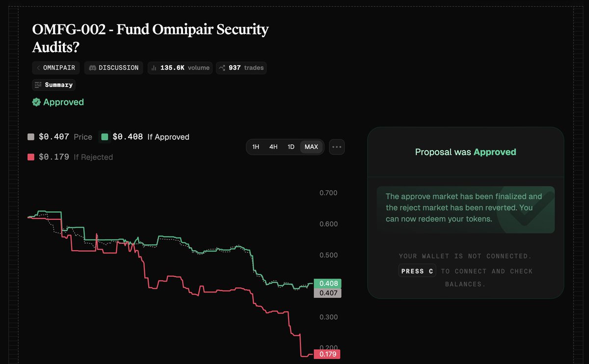Click the $0.407 Price legend value
This screenshot has height=364, width=589.
coord(54,137)
